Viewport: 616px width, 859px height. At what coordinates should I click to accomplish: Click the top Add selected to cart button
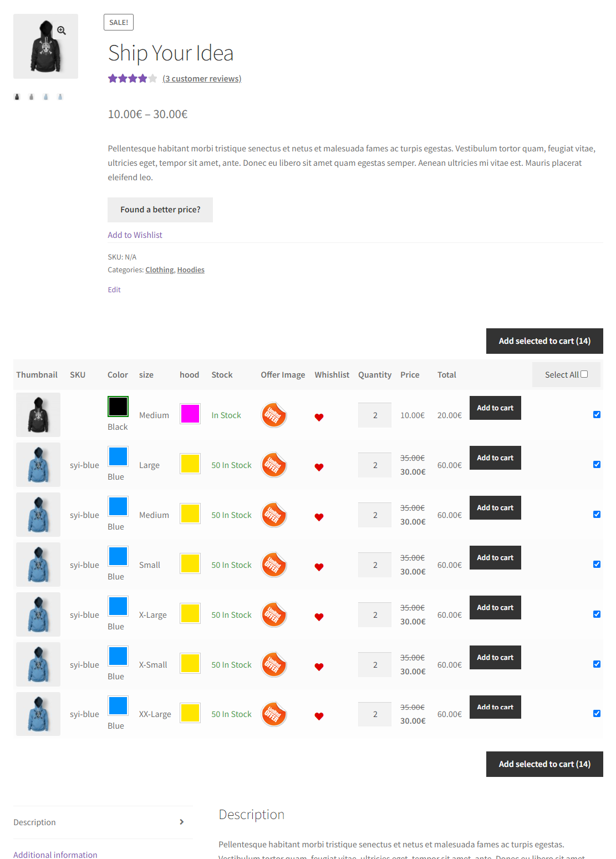coord(544,341)
